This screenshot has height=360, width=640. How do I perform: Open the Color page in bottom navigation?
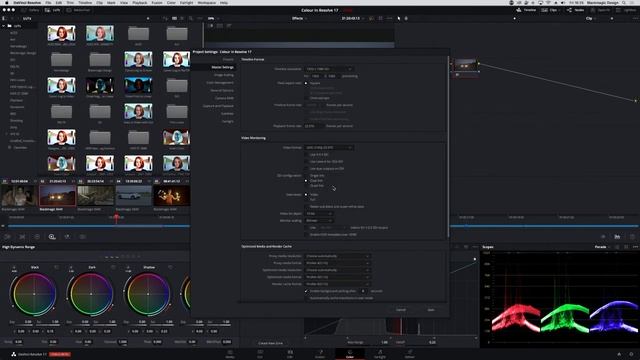350,353
